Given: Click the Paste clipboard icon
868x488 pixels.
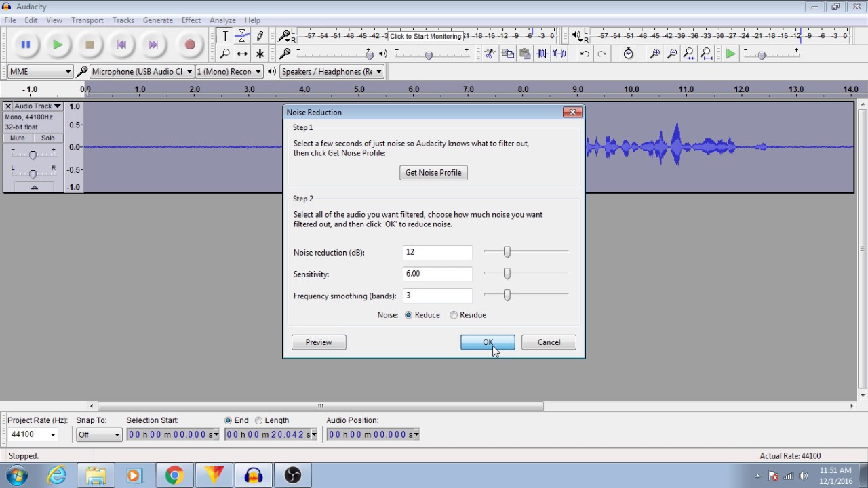Looking at the screenshot, I should (525, 54).
